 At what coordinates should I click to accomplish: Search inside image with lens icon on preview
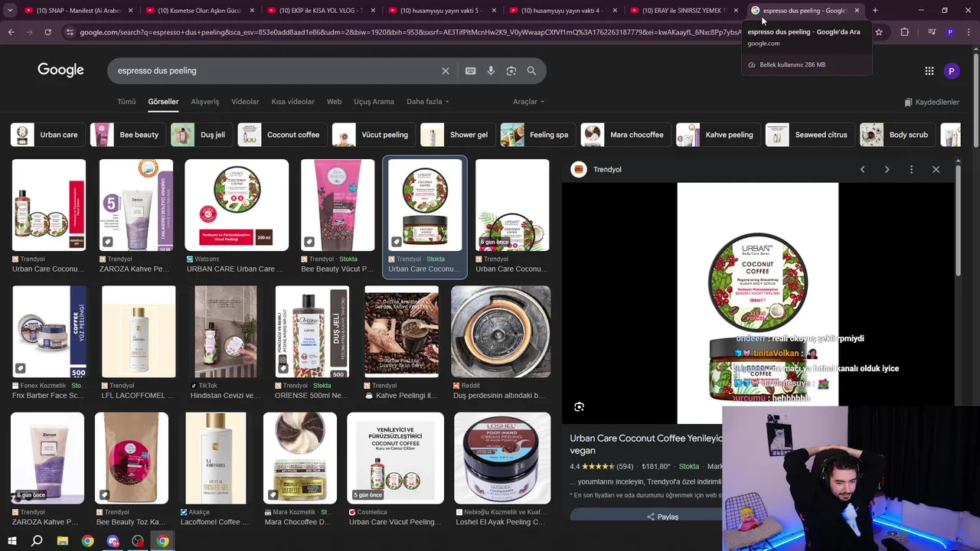coord(580,407)
